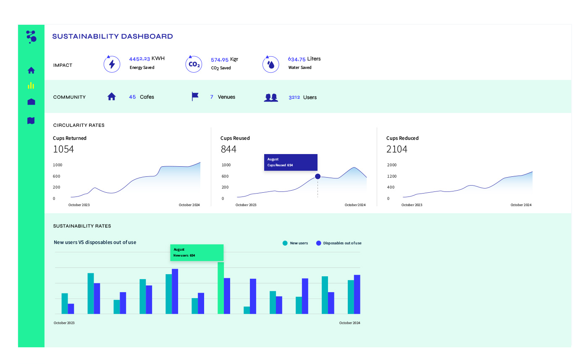Click the lightning Energy Saved icon
Screen dimensions: 588x364
pos(112,64)
